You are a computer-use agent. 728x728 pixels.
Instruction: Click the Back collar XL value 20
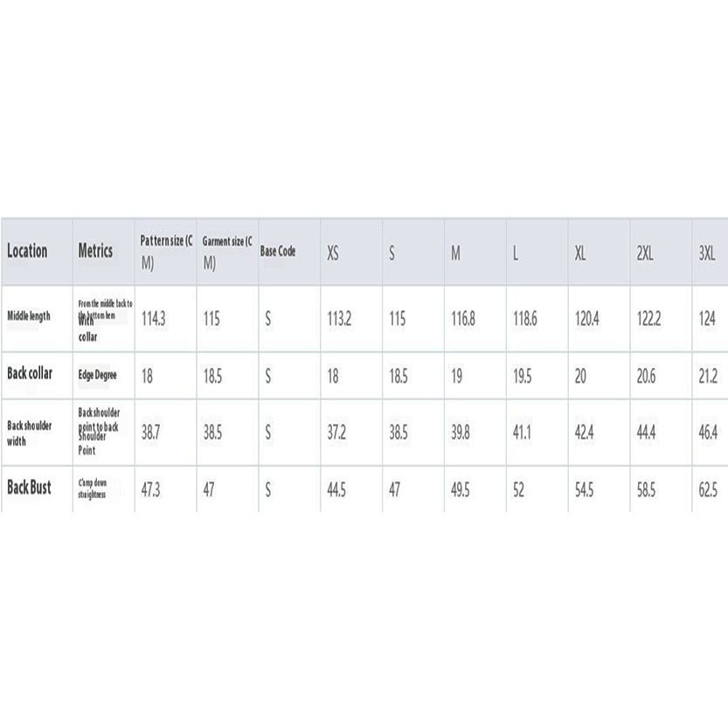(580, 375)
